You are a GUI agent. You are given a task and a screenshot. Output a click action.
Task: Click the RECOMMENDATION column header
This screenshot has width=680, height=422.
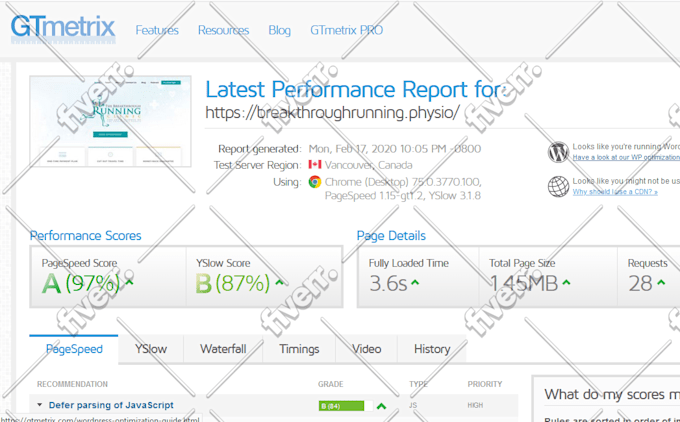(x=72, y=384)
